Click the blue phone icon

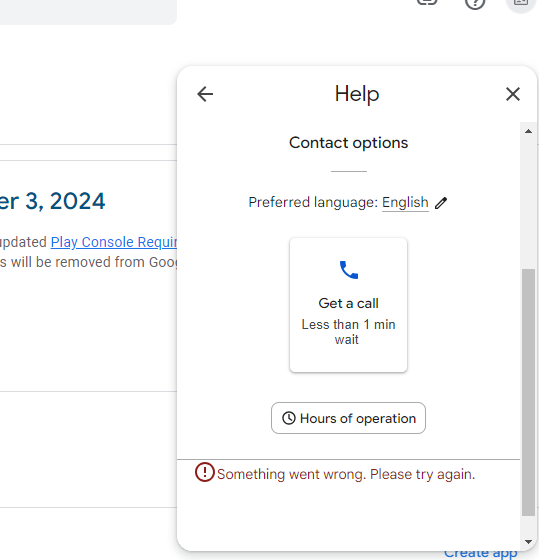pos(349,270)
